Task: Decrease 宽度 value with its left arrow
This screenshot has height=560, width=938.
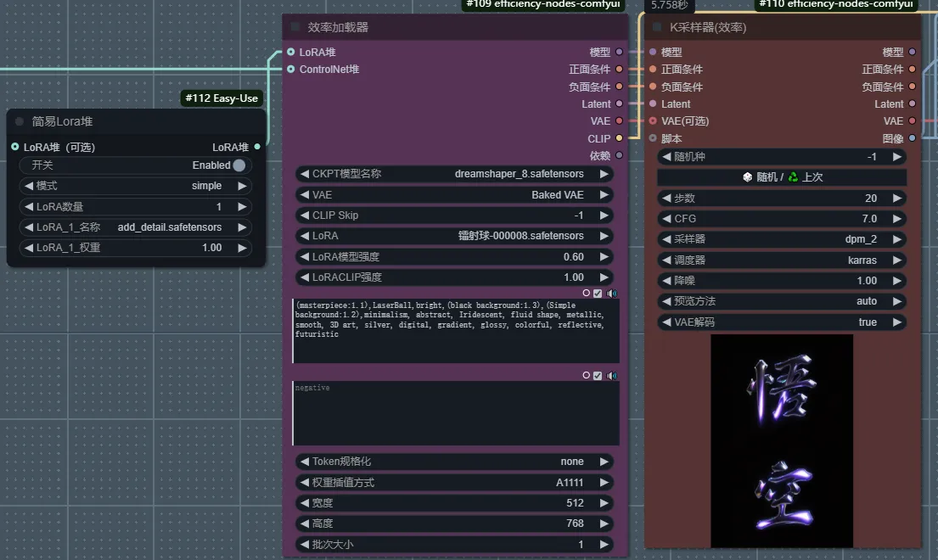Action: point(304,503)
